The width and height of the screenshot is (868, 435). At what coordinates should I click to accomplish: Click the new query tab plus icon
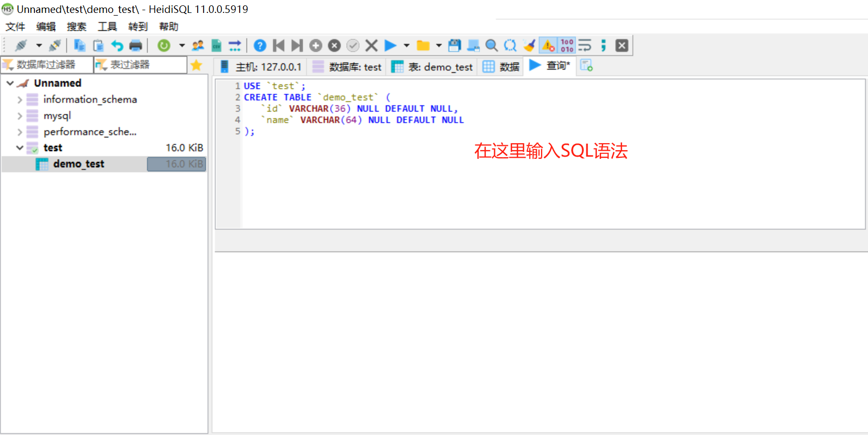(x=586, y=66)
